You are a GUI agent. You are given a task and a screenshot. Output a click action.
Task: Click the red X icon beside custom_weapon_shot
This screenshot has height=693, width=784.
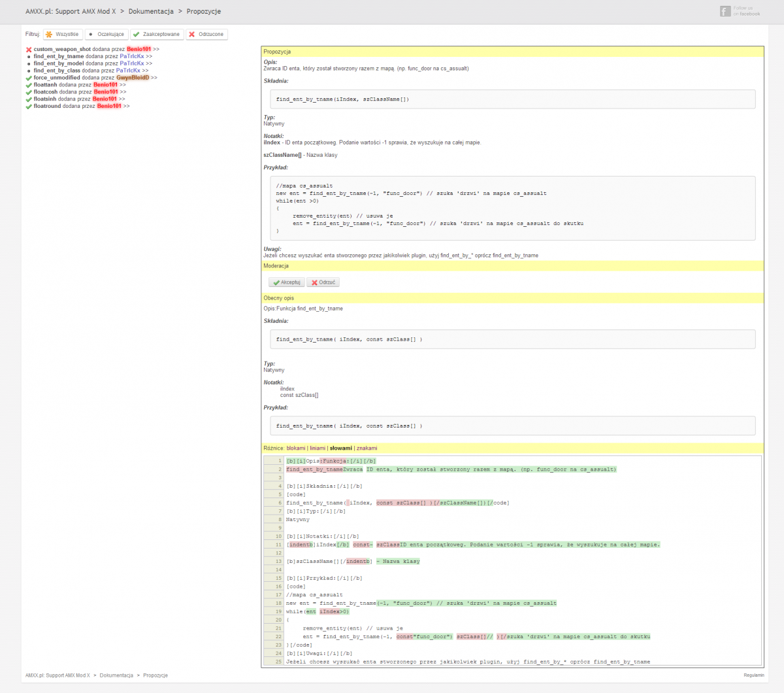pos(29,50)
